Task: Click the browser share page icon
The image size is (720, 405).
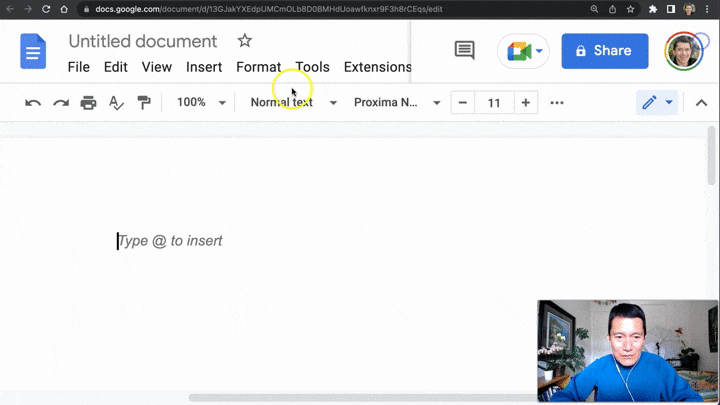Action: tap(613, 9)
